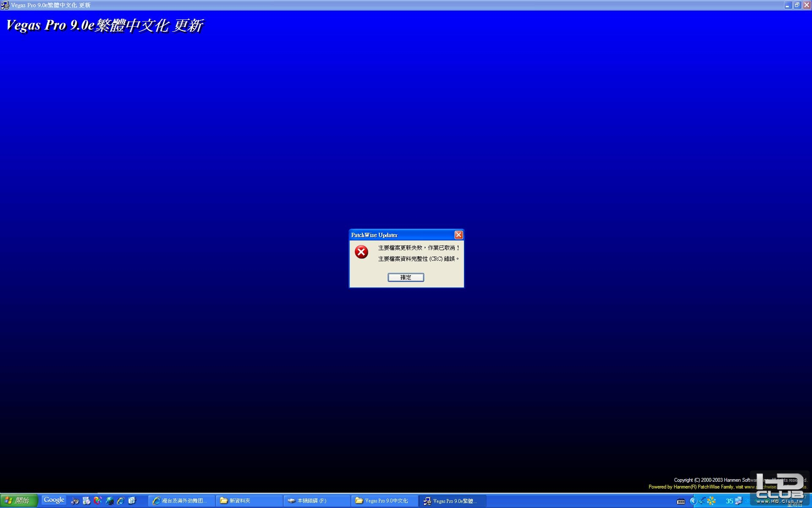Click the 35 temperature tray indicator
The image size is (812, 508).
729,501
